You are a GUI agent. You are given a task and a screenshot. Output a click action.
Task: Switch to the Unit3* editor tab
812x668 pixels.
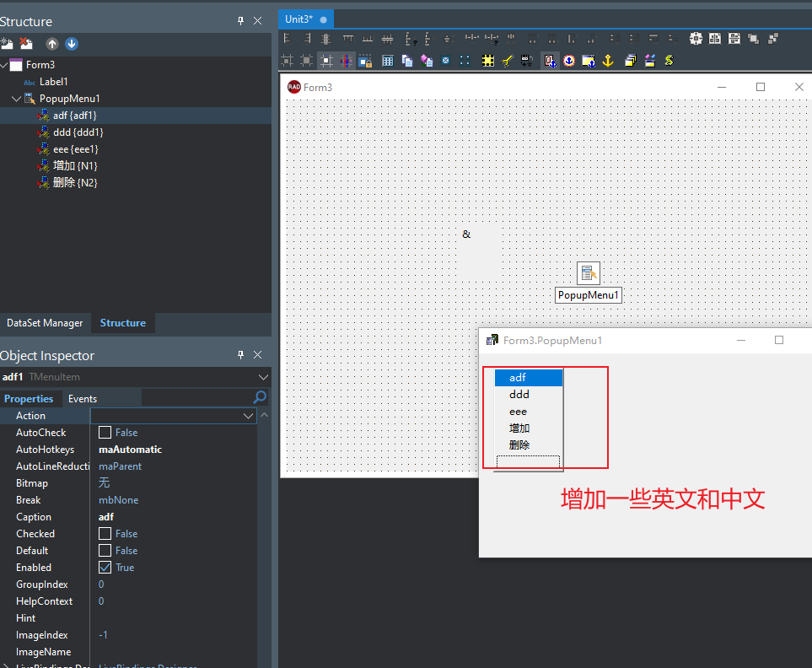click(x=305, y=19)
